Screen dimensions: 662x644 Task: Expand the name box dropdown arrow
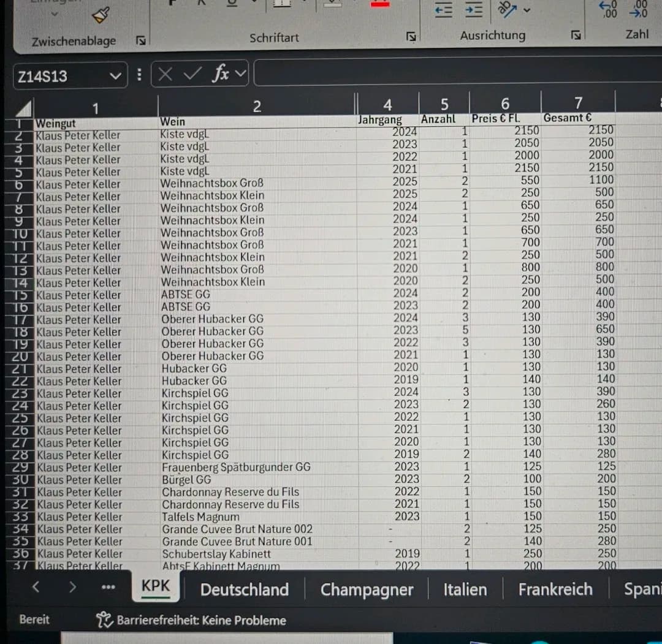(115, 77)
